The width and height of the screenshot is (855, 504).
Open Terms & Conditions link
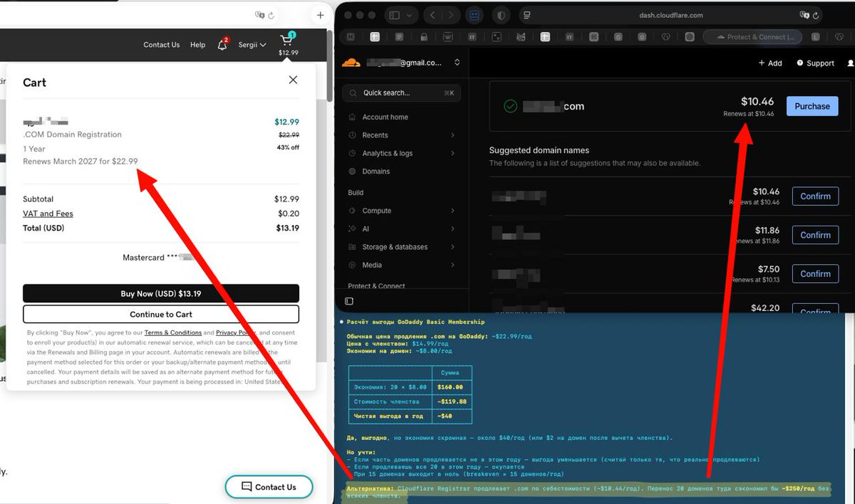click(x=173, y=332)
